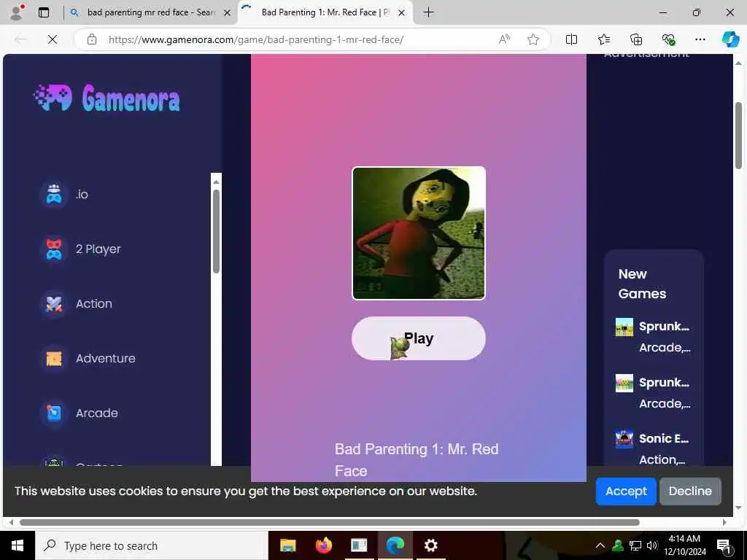
Task: Click the sidebar scroll up arrow
Action: [x=216, y=182]
